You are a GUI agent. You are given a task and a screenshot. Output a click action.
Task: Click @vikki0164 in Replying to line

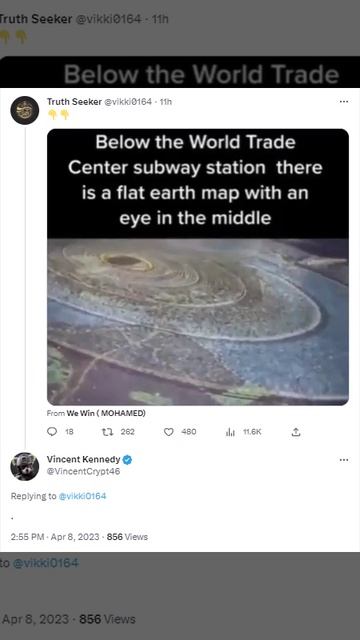pos(82,496)
